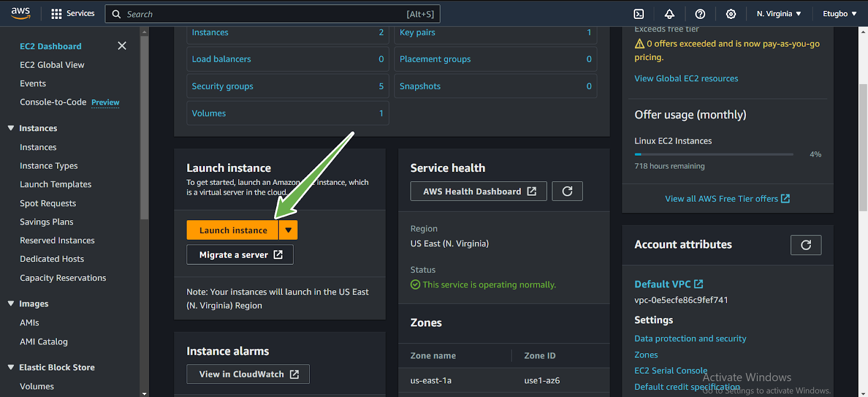Go to Events in the sidebar
Screen dimensions: 868x397
(33, 84)
